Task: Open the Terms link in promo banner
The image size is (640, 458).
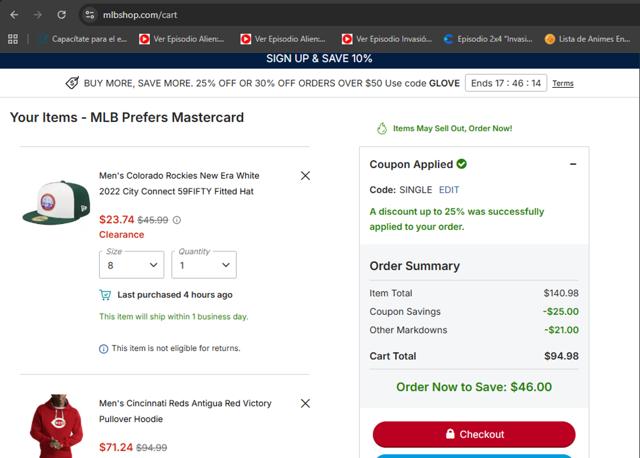Action: pyautogui.click(x=563, y=83)
